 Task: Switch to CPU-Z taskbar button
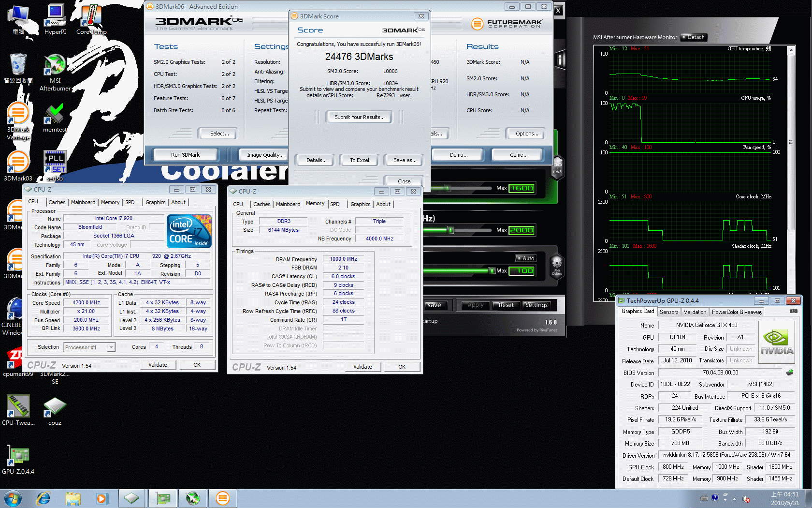click(131, 498)
